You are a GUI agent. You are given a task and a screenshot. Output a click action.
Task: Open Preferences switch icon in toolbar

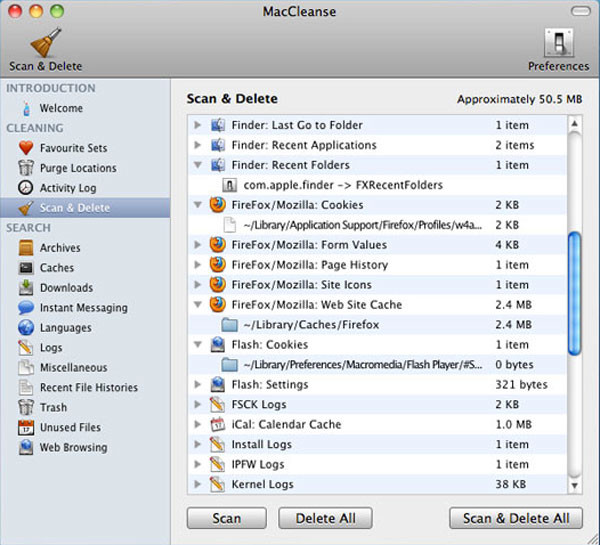pos(559,43)
